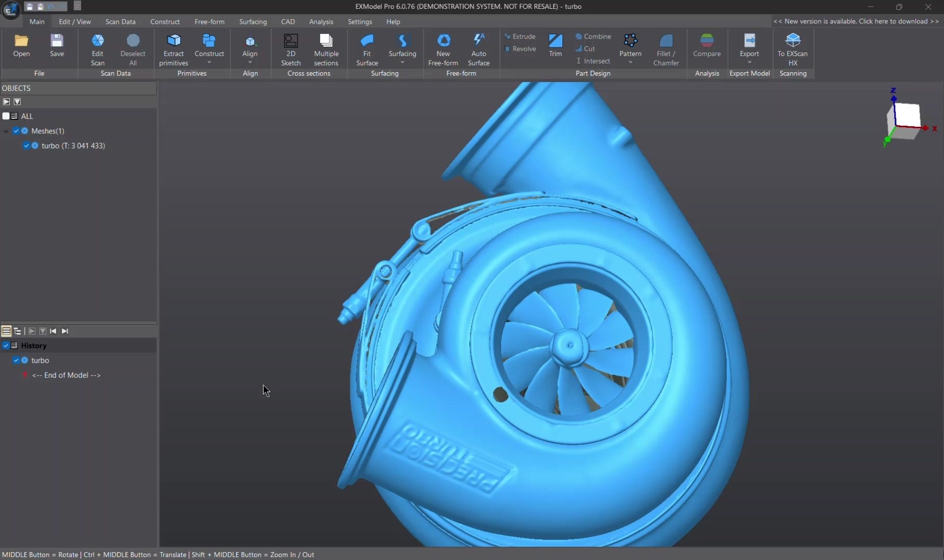Expand the Export dropdown menu
Image resolution: width=944 pixels, height=560 pixels.
click(749, 62)
